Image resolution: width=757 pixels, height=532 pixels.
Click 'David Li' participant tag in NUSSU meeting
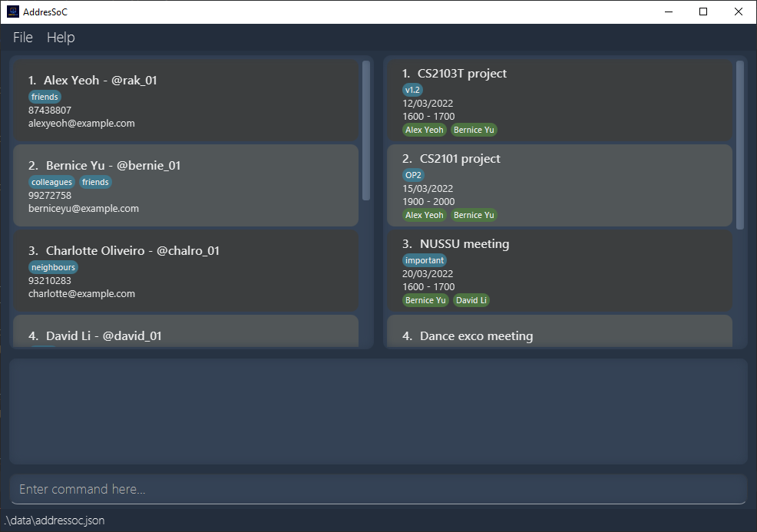pos(471,300)
